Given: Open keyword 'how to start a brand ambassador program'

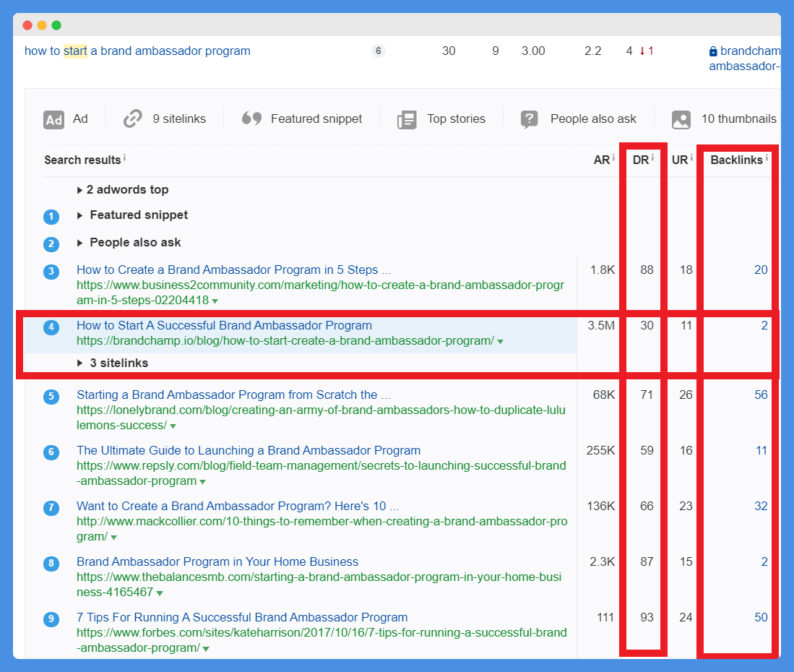Looking at the screenshot, I should coord(137,51).
